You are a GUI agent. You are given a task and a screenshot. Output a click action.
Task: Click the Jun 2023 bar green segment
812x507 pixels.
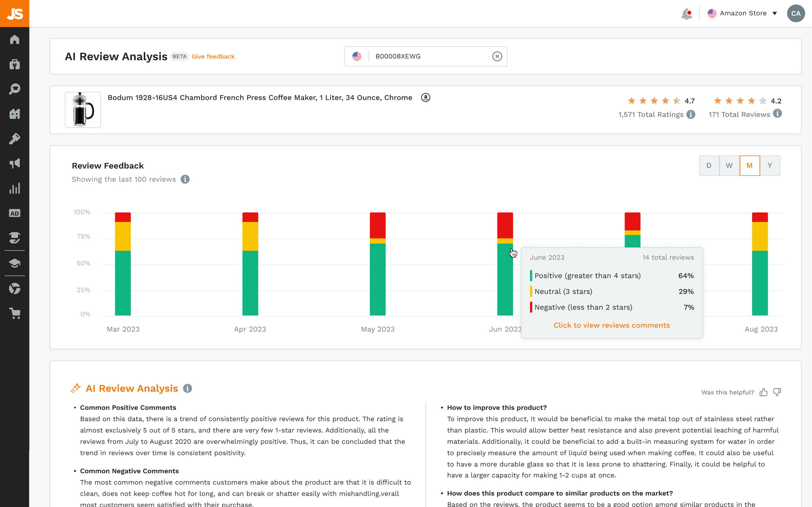coord(505,279)
